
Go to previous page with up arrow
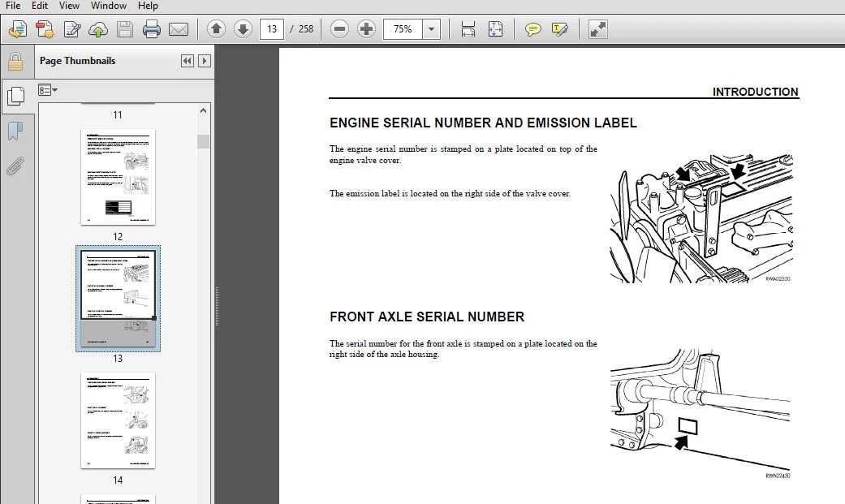[x=216, y=29]
